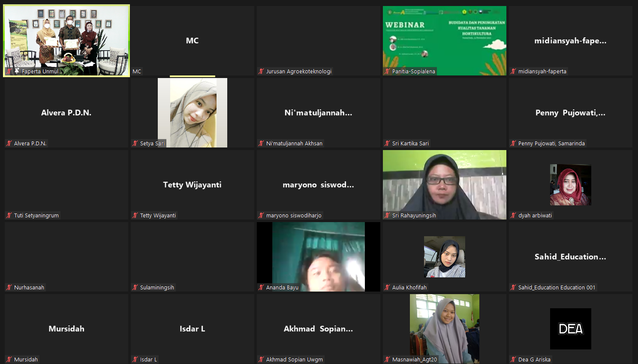Click the muted mic icon beside Sri Rahayuningsih

pos(387,215)
